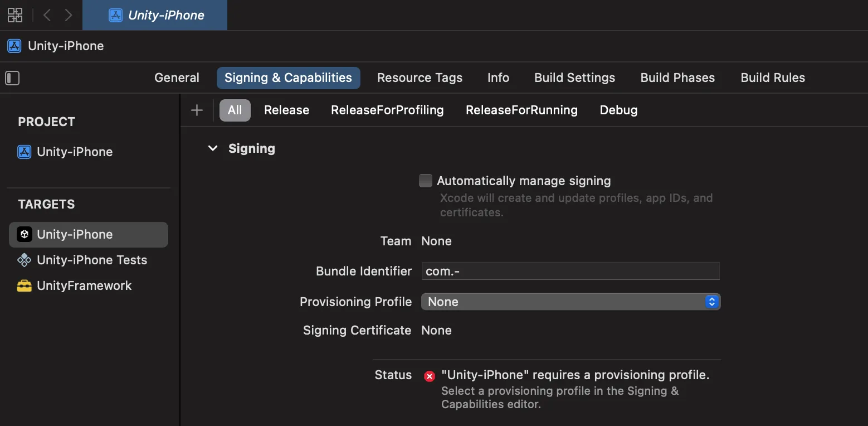
Task: Click the red error status icon
Action: 430,376
